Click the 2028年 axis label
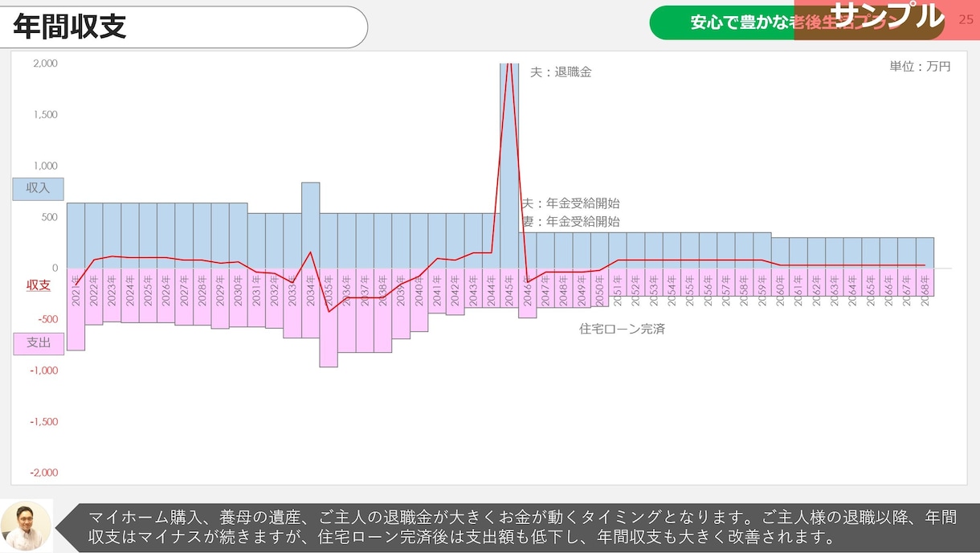The height and width of the screenshot is (553, 980). (202, 291)
